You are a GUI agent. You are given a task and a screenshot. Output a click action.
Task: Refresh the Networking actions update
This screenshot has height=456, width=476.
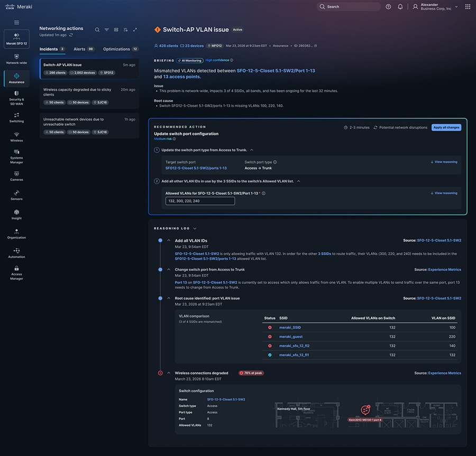click(x=71, y=35)
